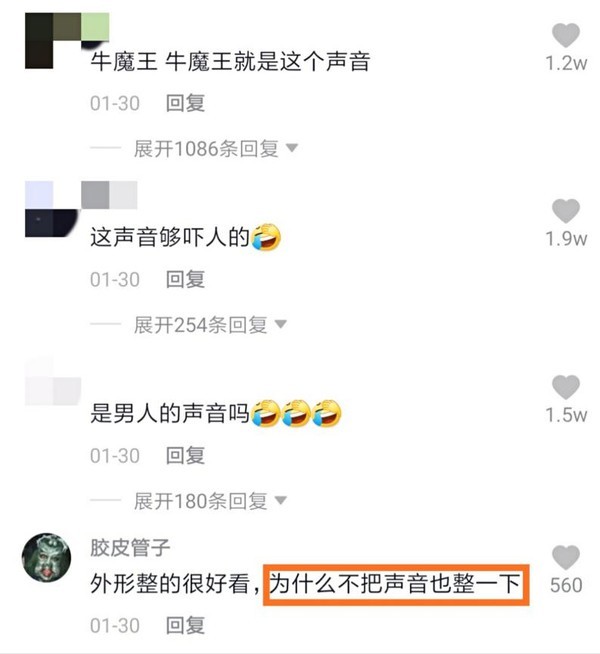The width and height of the screenshot is (600, 654).
Task: Tap 回复 under 是男人的声音吗 comment
Action: tap(185, 455)
